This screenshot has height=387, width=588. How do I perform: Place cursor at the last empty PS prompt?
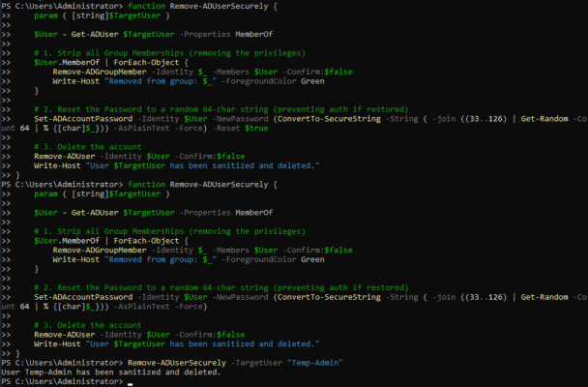130,382
